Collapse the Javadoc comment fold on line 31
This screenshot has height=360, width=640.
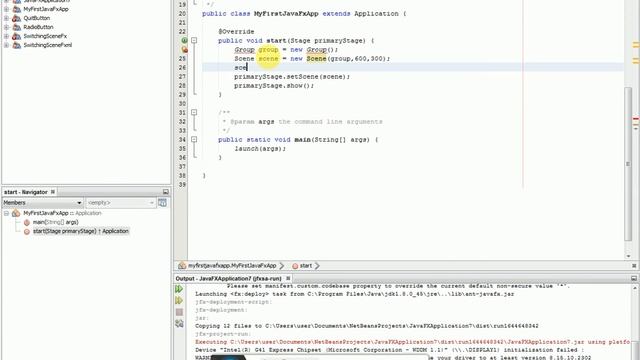194,112
